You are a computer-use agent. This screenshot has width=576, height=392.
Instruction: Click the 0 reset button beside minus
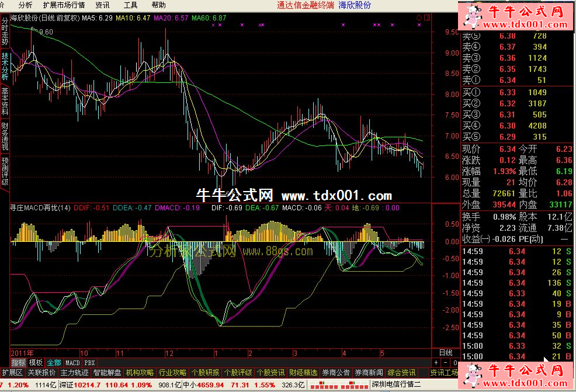coord(454,363)
